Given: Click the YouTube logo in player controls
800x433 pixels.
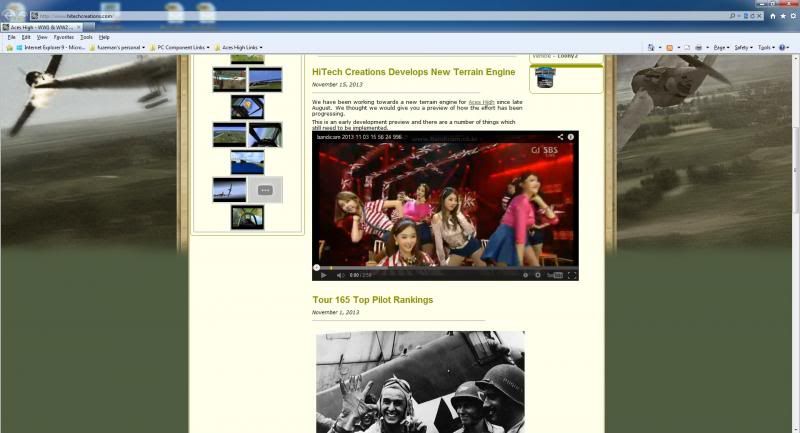Looking at the screenshot, I should tap(555, 275).
